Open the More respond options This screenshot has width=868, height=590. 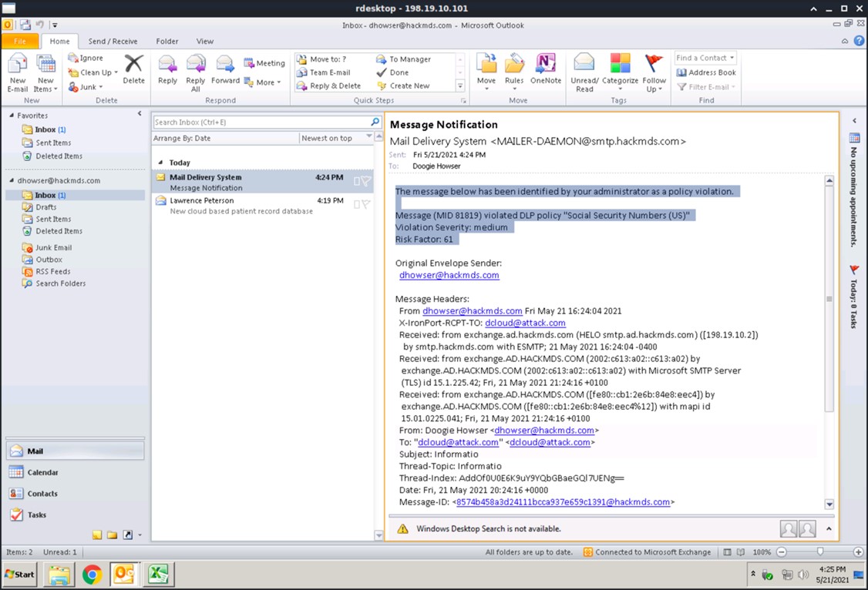pyautogui.click(x=262, y=82)
